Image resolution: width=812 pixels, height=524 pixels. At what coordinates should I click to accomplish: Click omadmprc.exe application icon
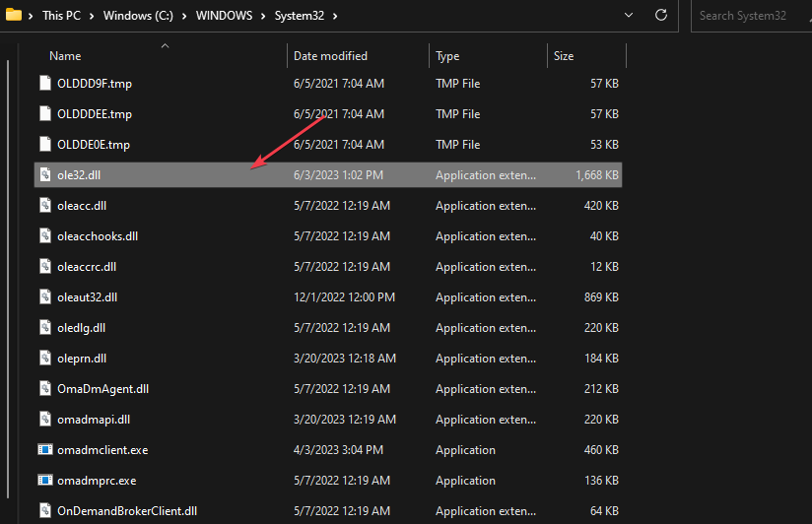pos(45,480)
